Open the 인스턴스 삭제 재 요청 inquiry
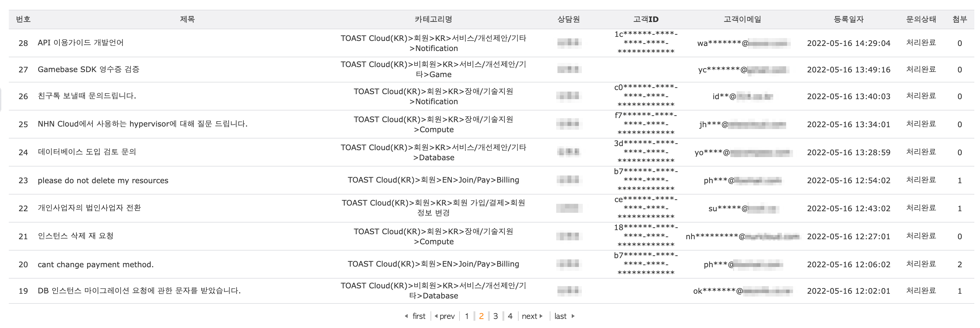The image size is (980, 328). point(76,236)
